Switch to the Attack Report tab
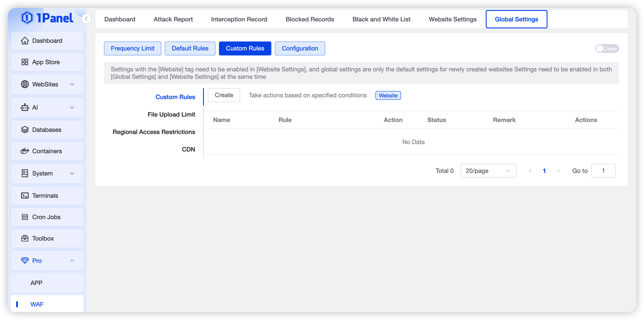Viewport: 644px width, 320px height. coord(173,19)
